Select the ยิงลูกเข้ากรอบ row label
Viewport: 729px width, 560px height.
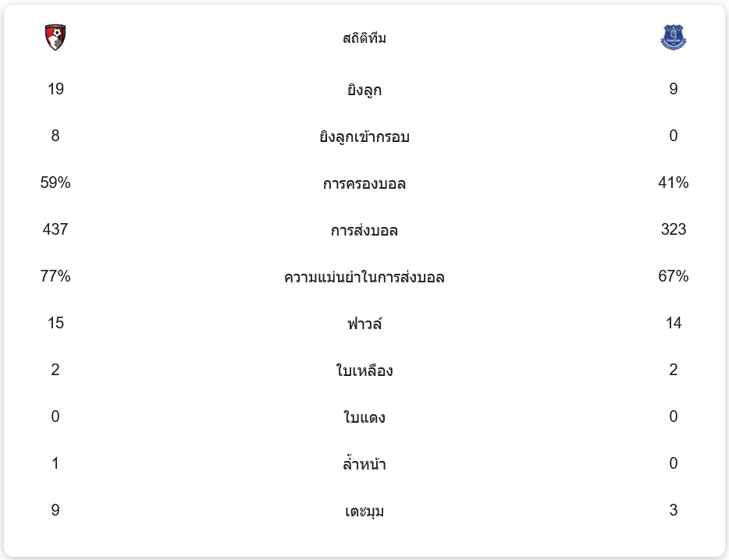[364, 136]
